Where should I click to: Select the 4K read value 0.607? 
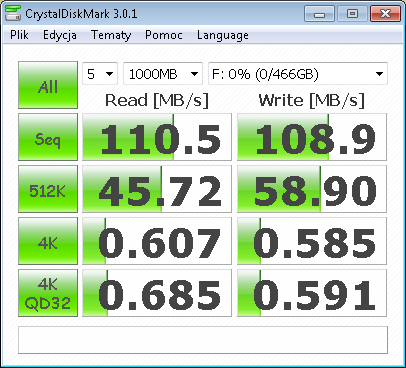(x=157, y=241)
